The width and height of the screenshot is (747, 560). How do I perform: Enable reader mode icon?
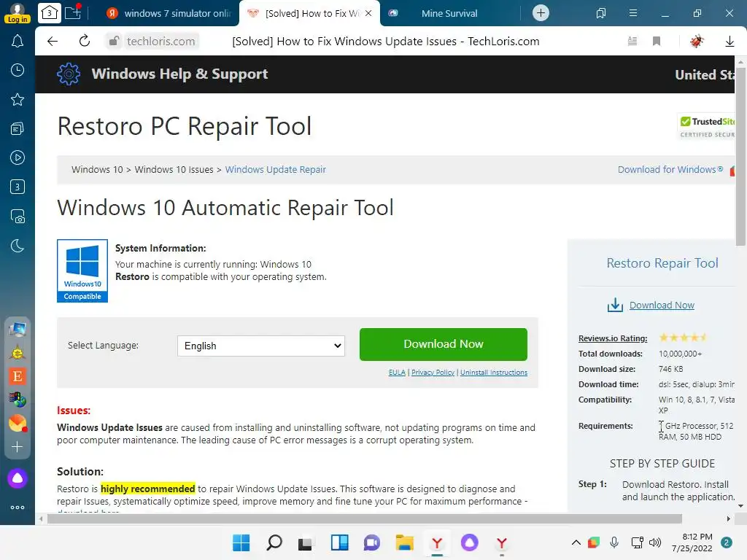[x=632, y=41]
